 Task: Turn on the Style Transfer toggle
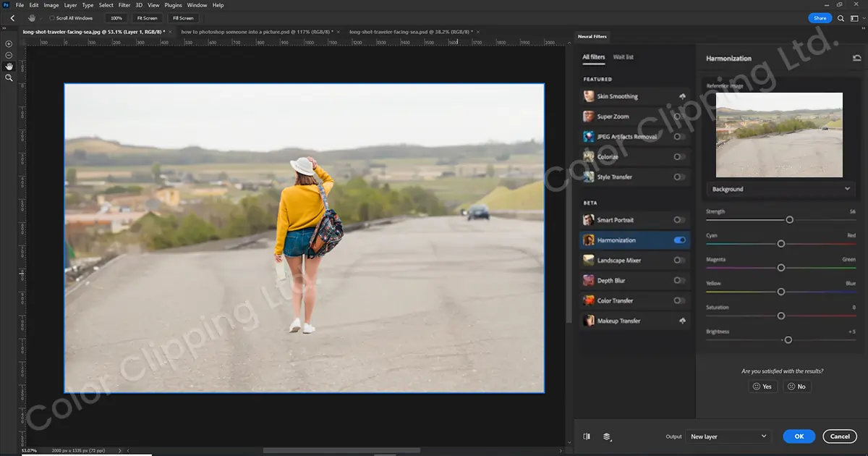pos(679,177)
